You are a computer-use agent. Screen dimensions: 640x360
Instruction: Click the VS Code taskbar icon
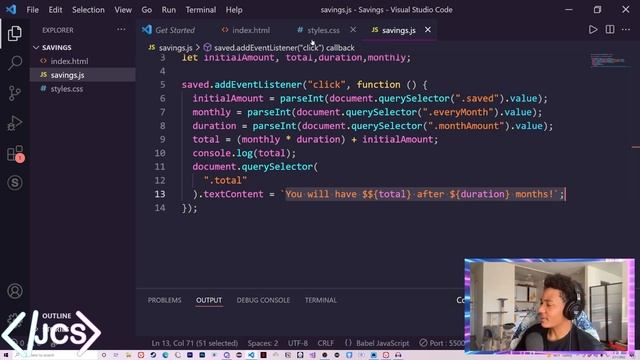(x=251, y=356)
